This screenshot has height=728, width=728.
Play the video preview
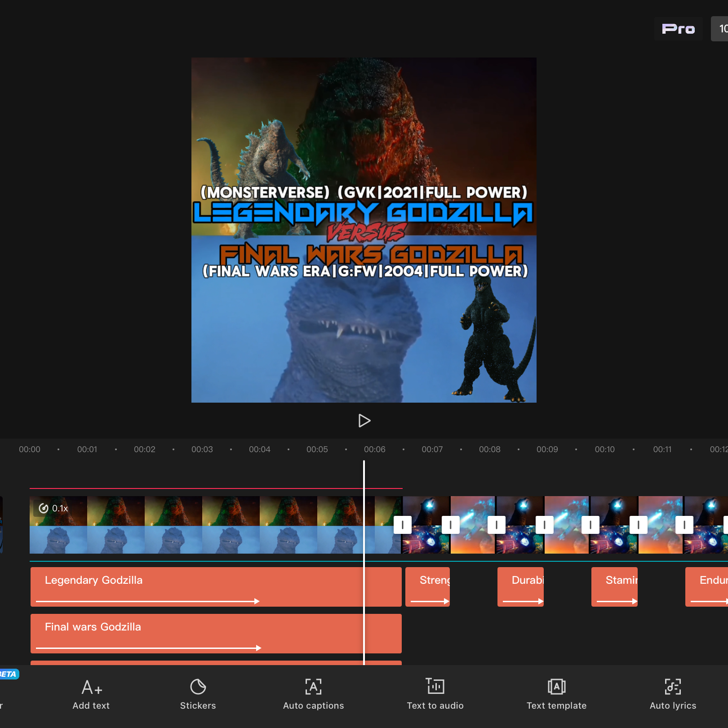364,421
